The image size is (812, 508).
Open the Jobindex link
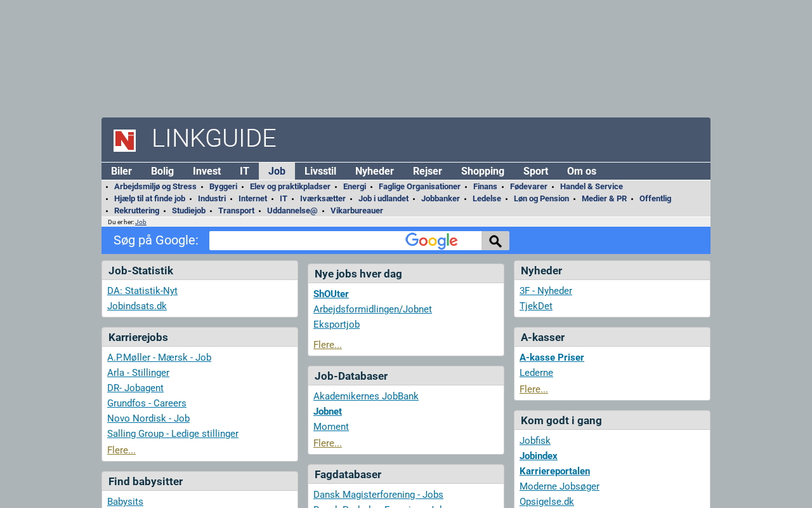pos(538,456)
